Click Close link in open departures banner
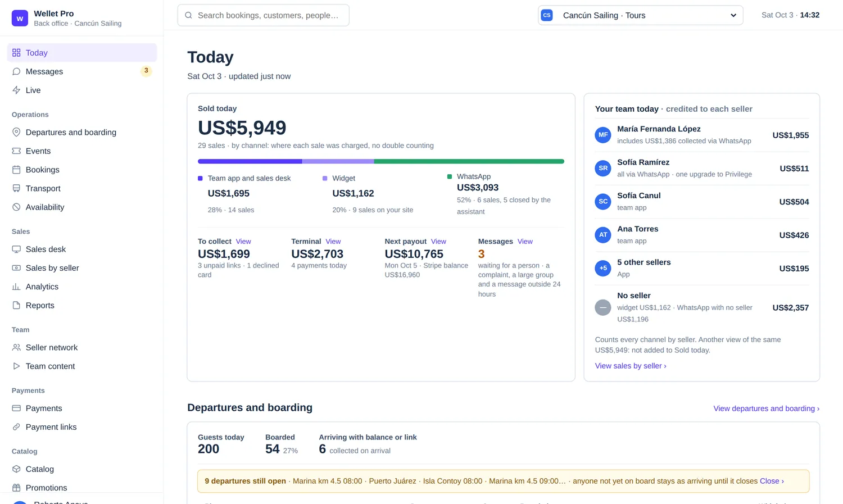 coord(772,481)
